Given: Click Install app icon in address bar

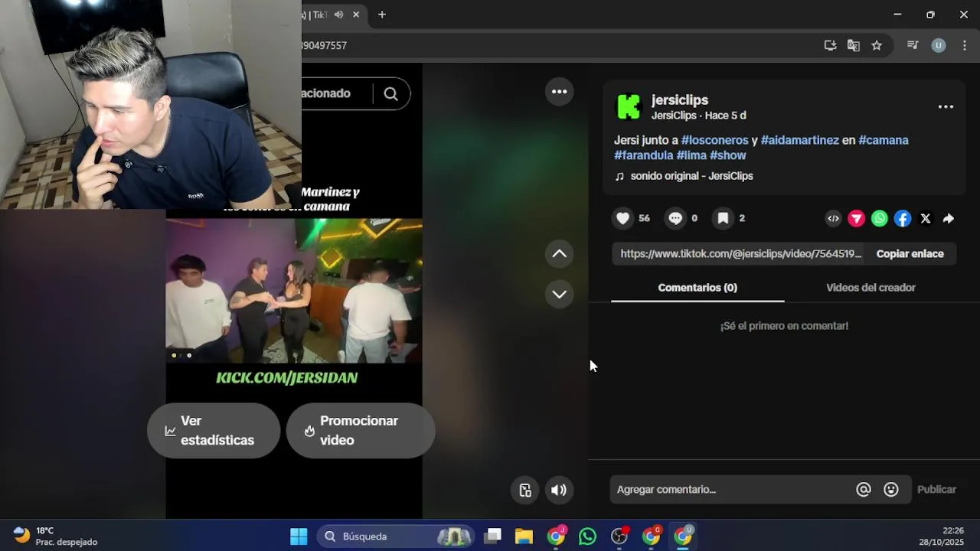Looking at the screenshot, I should pos(830,46).
